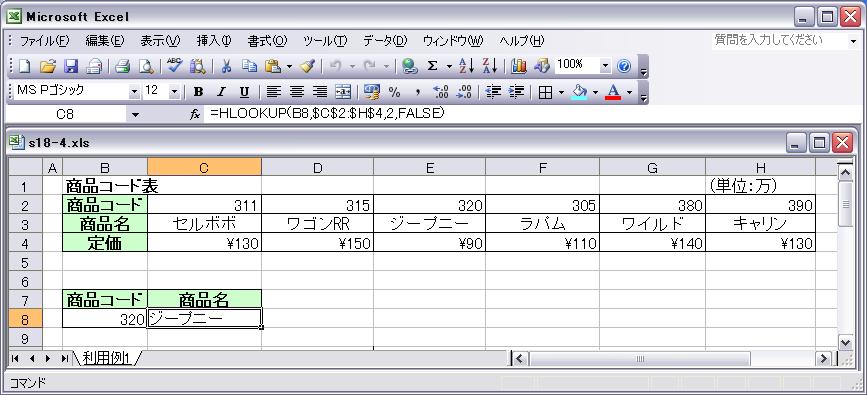Image resolution: width=867 pixels, height=395 pixels.
Task: Toggle Italic formatting button
Action: tap(221, 92)
